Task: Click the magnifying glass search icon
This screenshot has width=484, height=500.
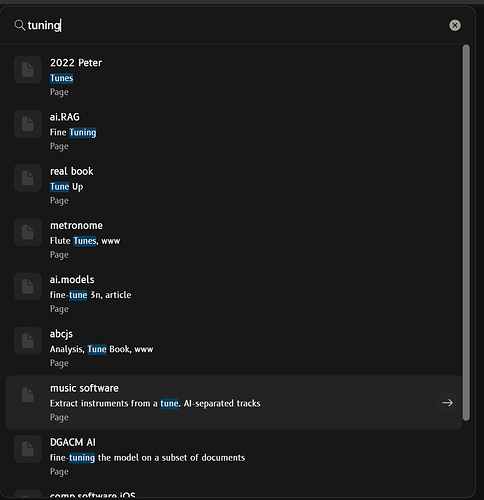Action: coord(20,25)
